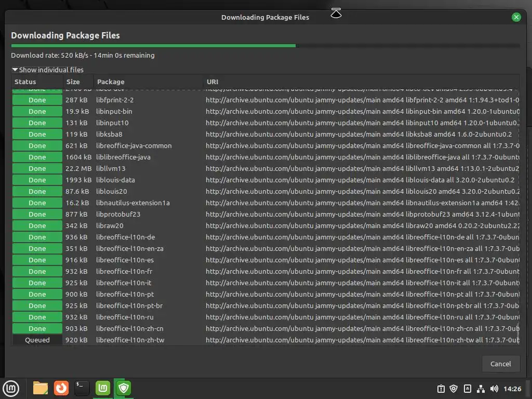Open the clipboard tray icon
The image size is (532, 399).
point(441,389)
